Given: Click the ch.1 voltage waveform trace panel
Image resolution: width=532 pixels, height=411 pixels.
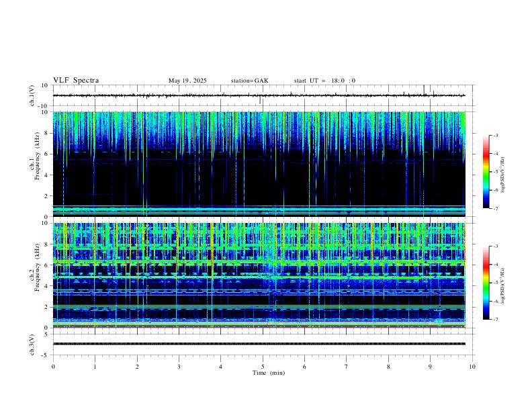Looking at the screenshot, I should [263, 95].
